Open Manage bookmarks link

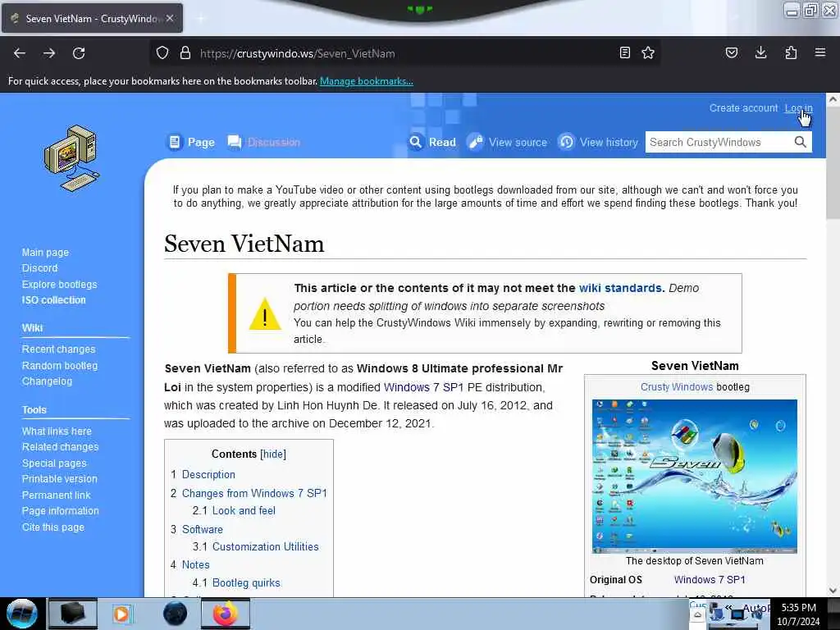(x=367, y=81)
